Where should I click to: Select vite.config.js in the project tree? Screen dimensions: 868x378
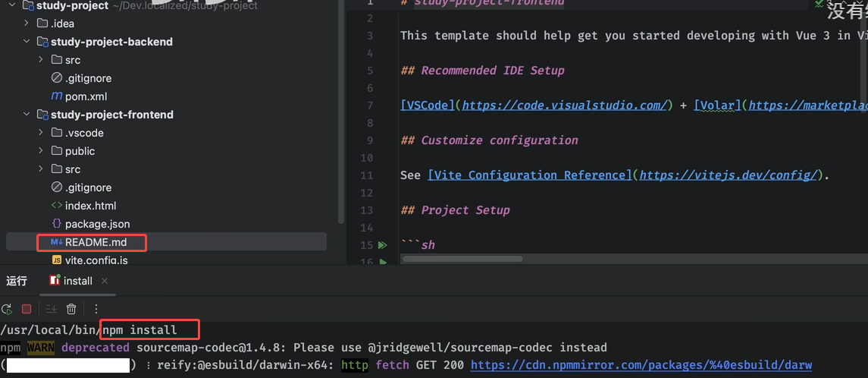(96, 260)
